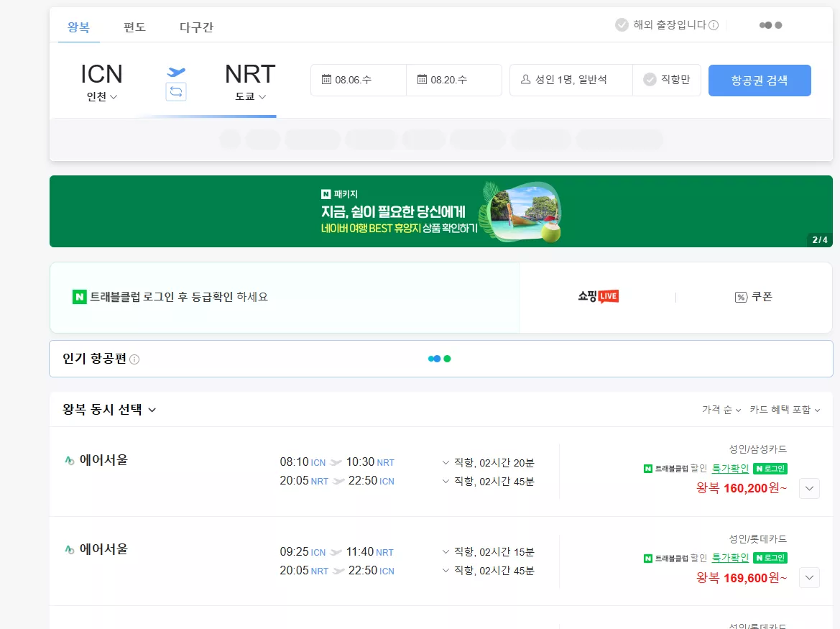Expand fare details for 169,600원 flight
This screenshot has width=840, height=629.
pos(810,577)
